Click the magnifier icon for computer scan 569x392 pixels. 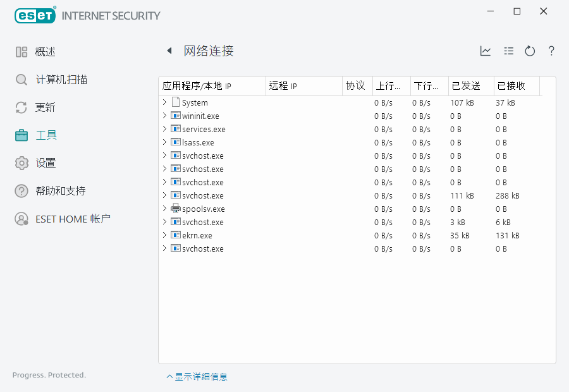click(21, 80)
